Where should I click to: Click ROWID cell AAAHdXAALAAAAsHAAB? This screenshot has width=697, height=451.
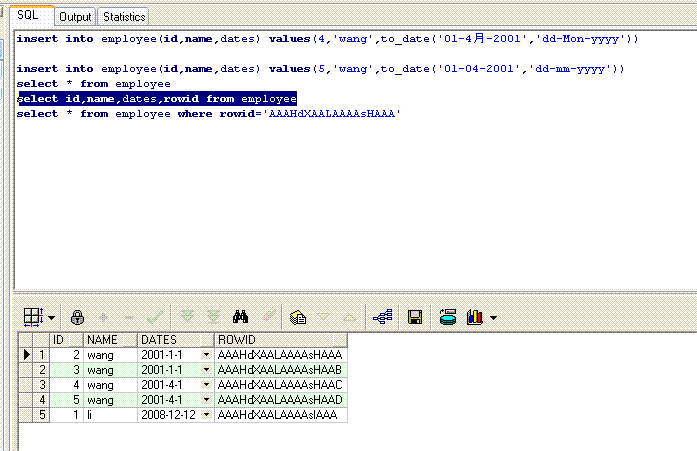280,370
